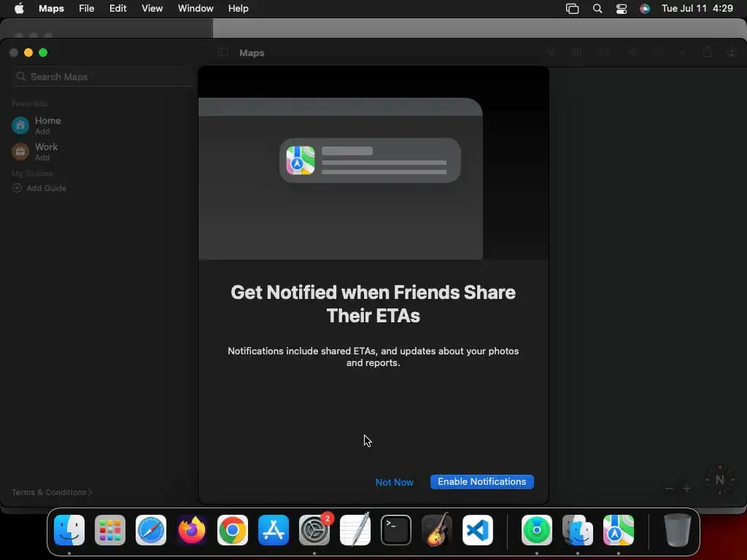Viewport: 747px width, 560px height.
Task: Click the date and time in menu bar
Action: [x=697, y=9]
